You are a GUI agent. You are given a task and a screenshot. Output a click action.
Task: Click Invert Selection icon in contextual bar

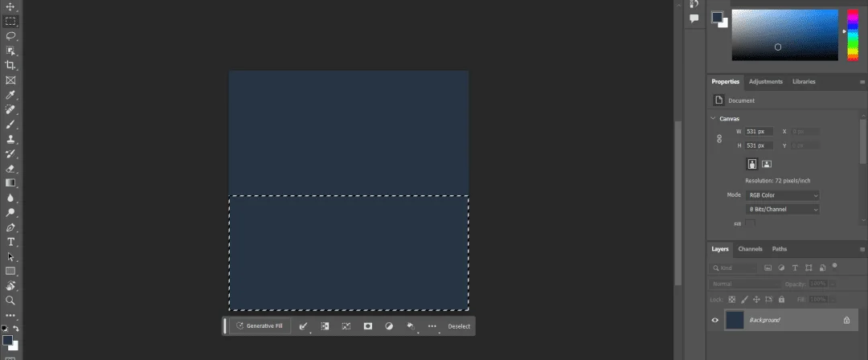(x=325, y=326)
